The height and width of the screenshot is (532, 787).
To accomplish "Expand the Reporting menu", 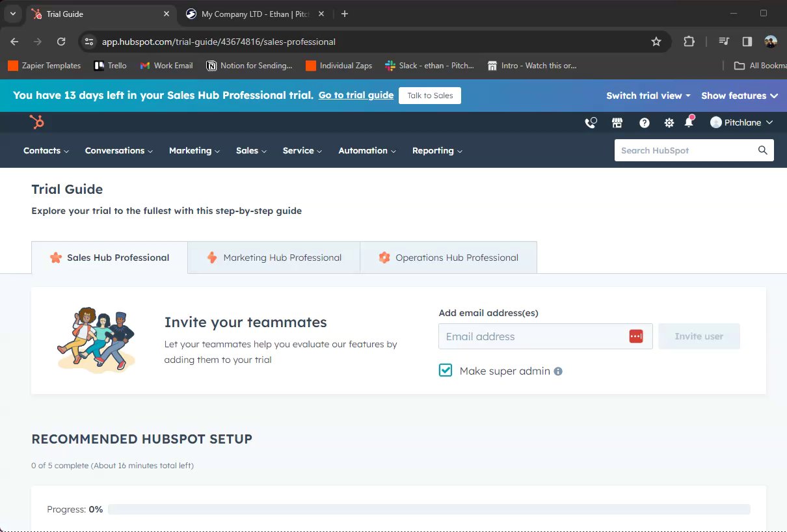I will [x=437, y=150].
